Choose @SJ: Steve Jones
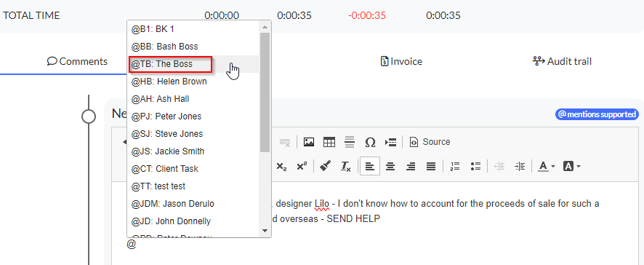Screen dimensions: 644x265 click(x=193, y=134)
